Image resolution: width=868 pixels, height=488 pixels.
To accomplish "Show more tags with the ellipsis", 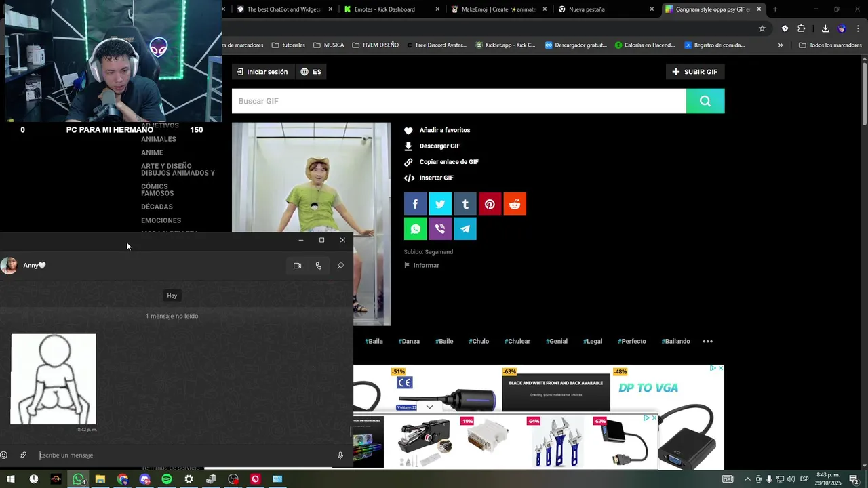I will pos(707,341).
